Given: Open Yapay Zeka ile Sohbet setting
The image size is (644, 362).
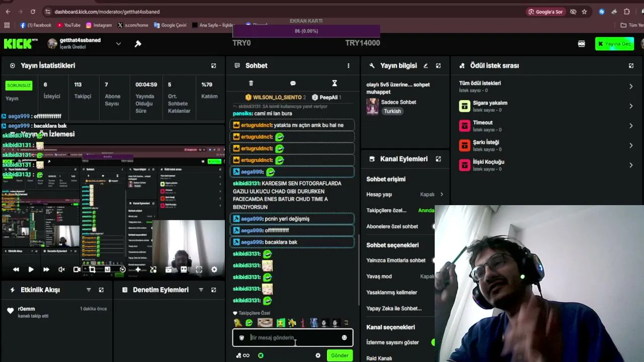Looking at the screenshot, I should (x=394, y=308).
